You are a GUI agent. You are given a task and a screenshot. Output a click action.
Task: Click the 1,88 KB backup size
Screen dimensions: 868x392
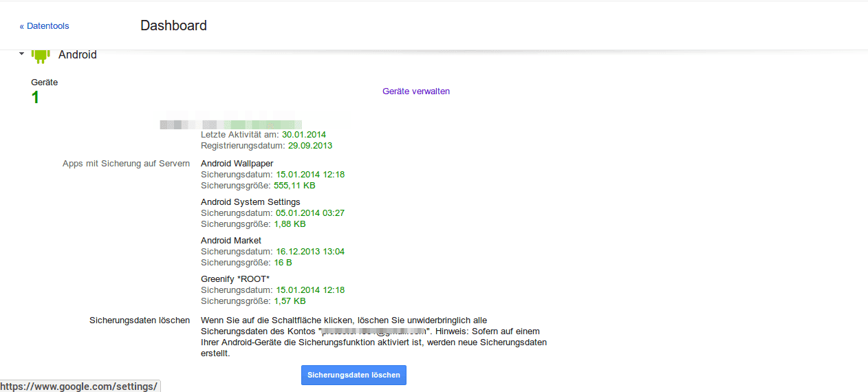(290, 224)
